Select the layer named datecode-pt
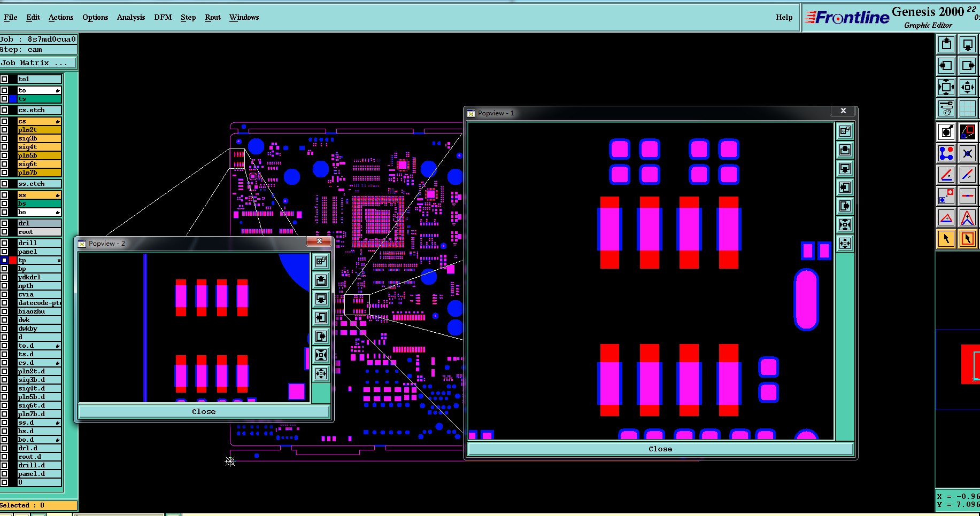This screenshot has height=516, width=980. pyautogui.click(x=40, y=303)
